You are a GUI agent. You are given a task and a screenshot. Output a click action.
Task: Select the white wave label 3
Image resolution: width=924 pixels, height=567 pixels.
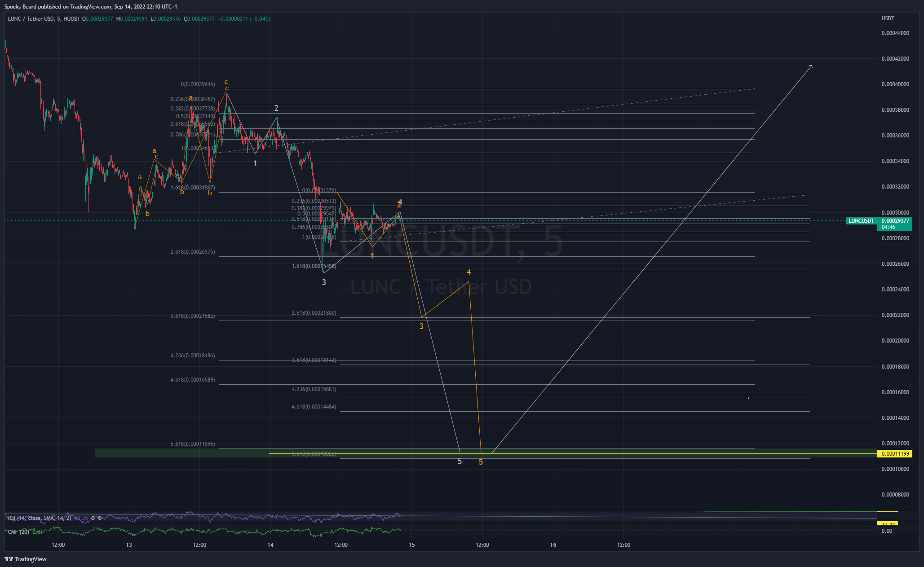point(324,282)
